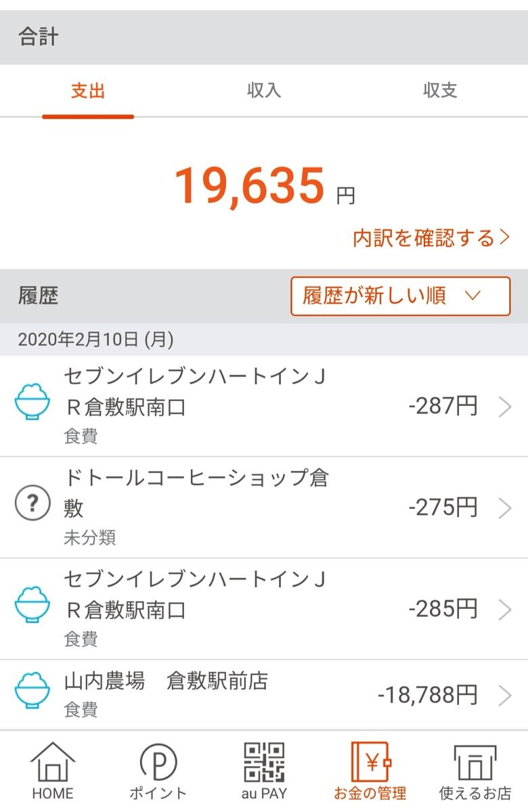Expand the -275円 ドトール transaction chevron
The height and width of the screenshot is (812, 528).
505,508
